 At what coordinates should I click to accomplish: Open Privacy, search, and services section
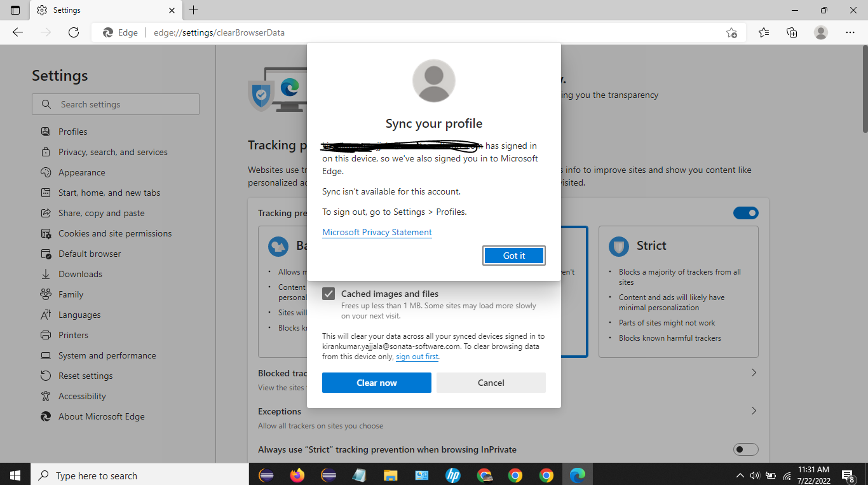click(114, 152)
